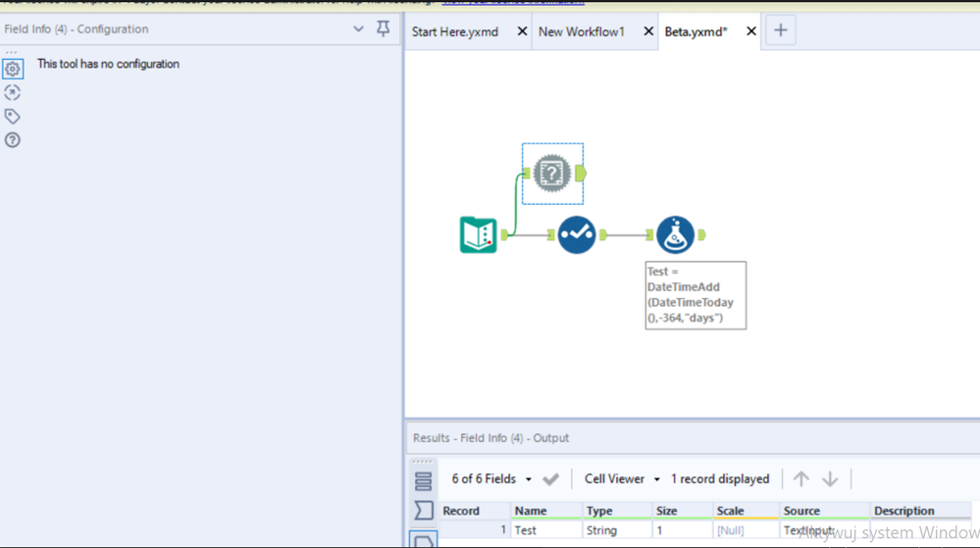Click the Formula tool output anchor

tap(701, 235)
